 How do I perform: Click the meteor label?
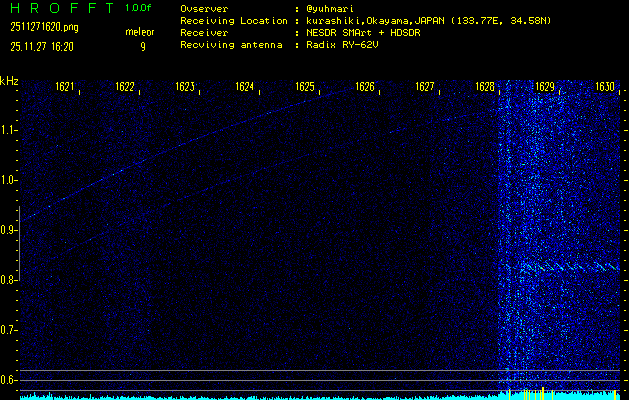[x=140, y=32]
